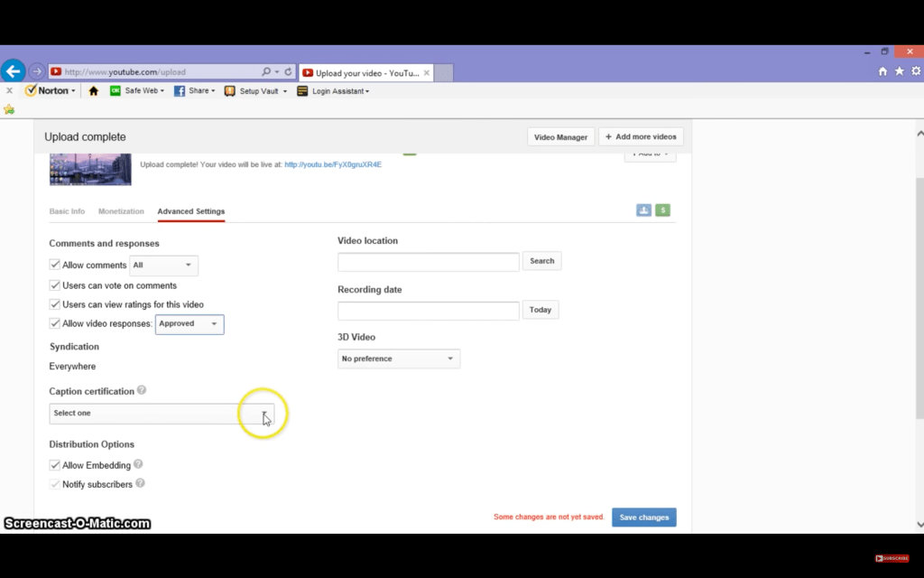Open Internet Explorer favorites star
The width and height of the screenshot is (924, 578).
899,71
